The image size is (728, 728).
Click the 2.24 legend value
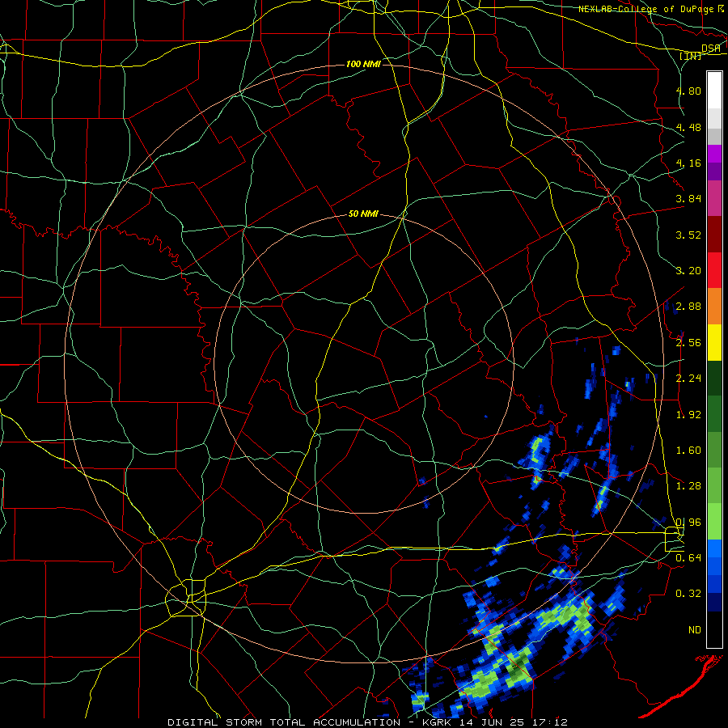click(688, 379)
